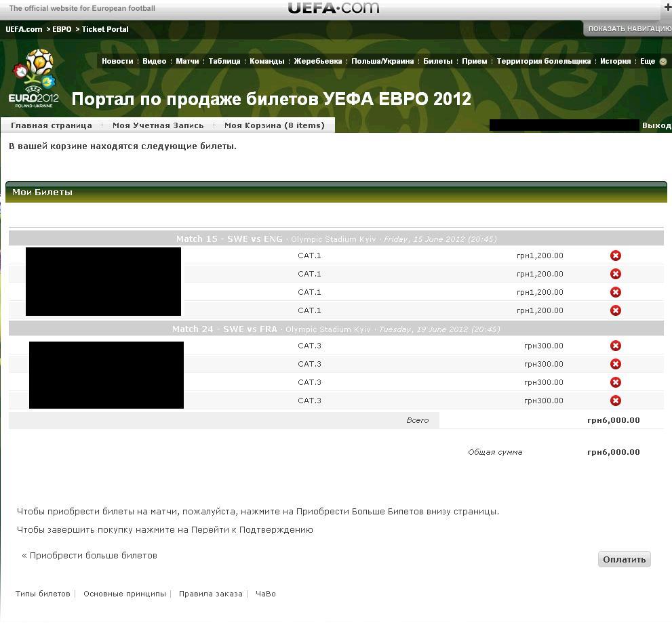
Task: Open the Новости menu item
Action: (117, 61)
